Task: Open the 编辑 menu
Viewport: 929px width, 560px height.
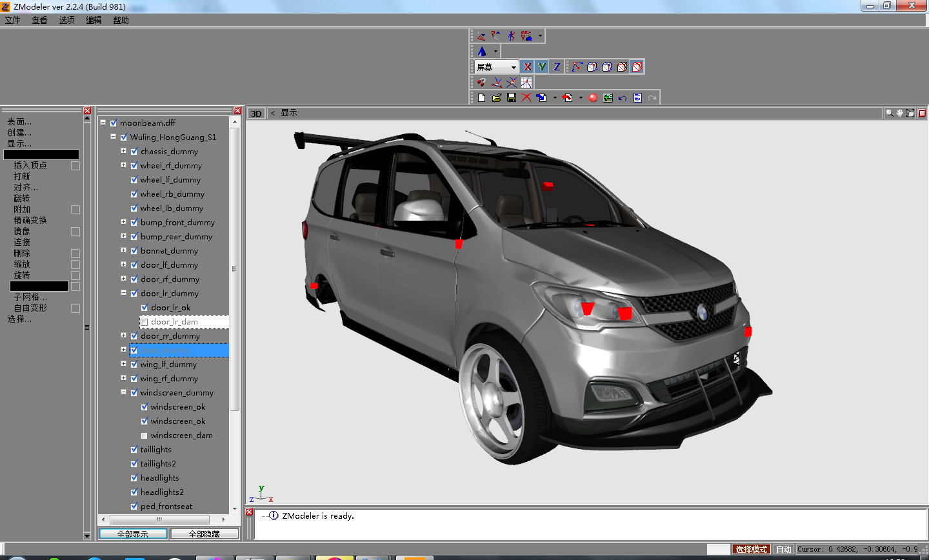Action: point(94,20)
